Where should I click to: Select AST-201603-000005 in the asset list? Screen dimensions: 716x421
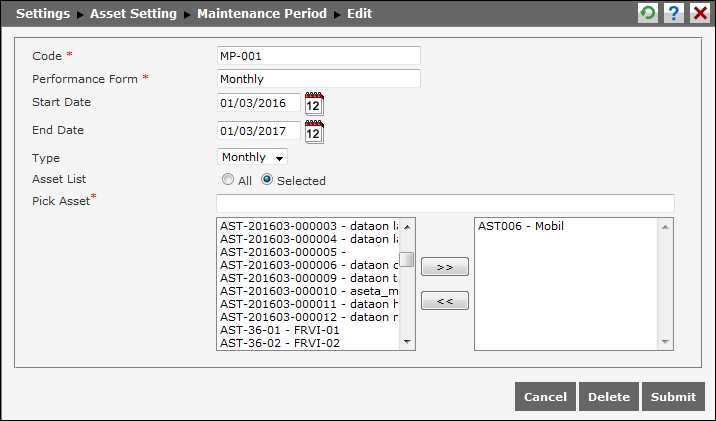click(x=309, y=252)
